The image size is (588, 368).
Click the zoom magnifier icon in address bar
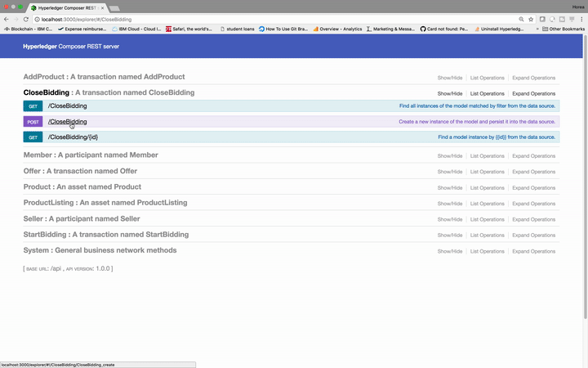tap(521, 19)
